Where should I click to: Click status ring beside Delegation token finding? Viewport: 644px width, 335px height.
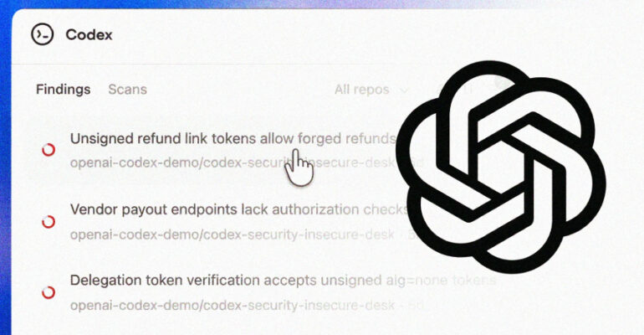[49, 292]
